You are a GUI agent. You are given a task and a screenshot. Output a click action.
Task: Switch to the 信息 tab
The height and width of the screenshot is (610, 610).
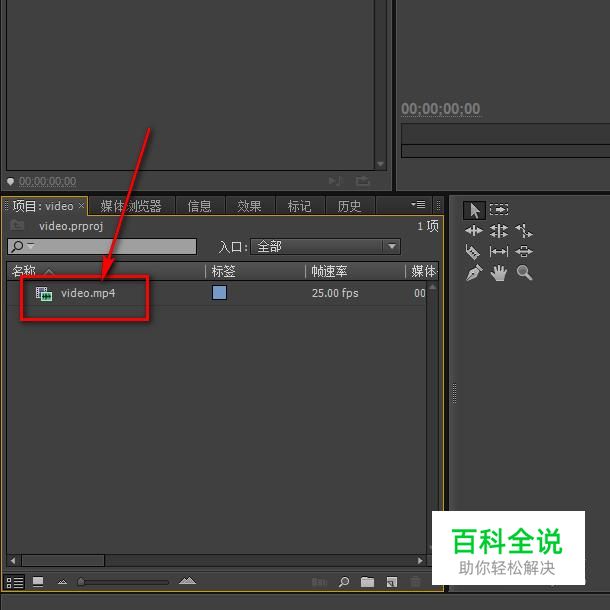(200, 206)
